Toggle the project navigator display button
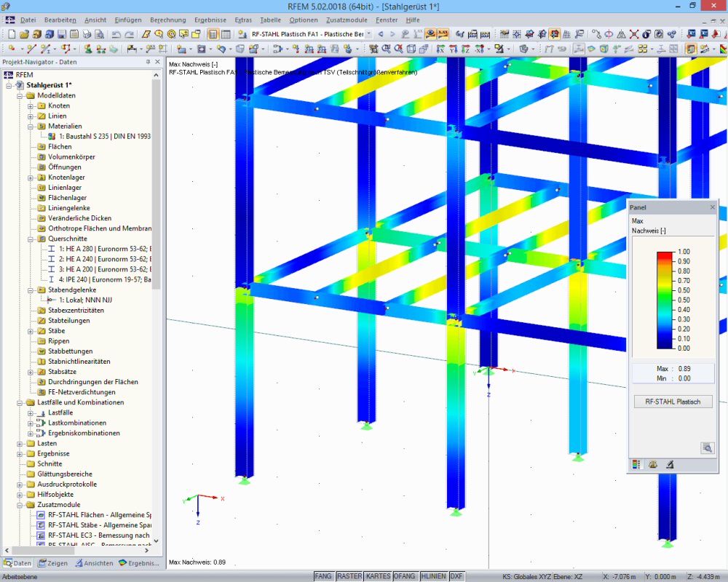Viewport: 728px width, 582px height. click(213, 34)
